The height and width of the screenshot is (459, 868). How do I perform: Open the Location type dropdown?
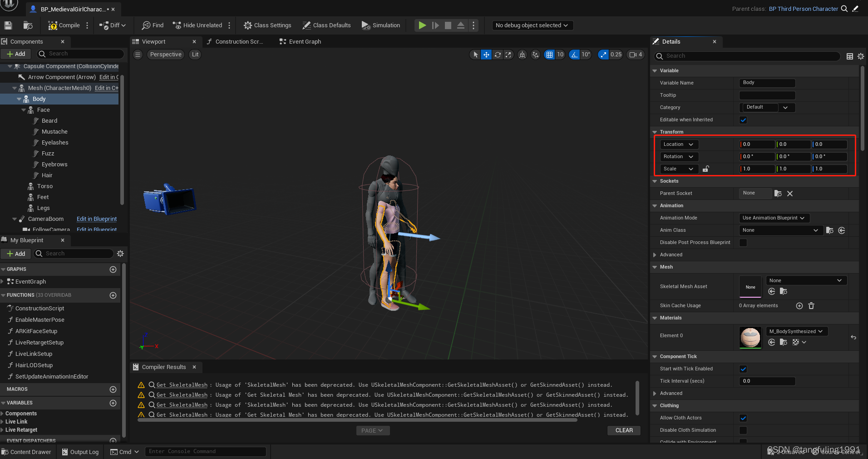[679, 145]
